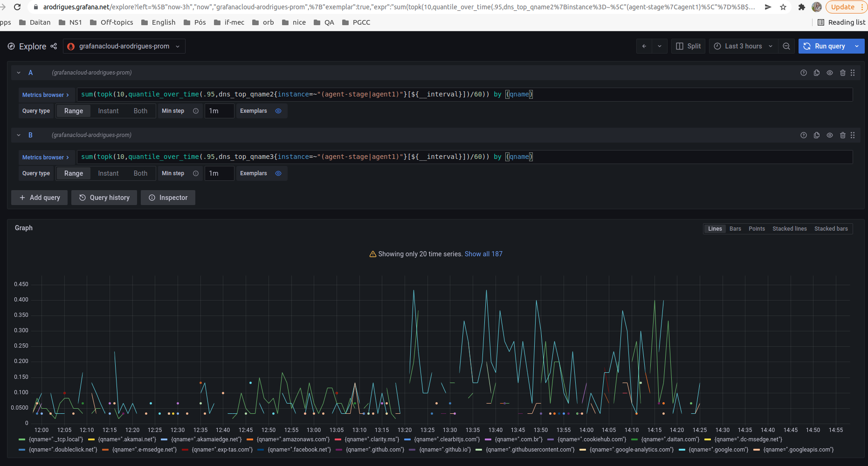Share the Explore view via share icon

coord(54,46)
